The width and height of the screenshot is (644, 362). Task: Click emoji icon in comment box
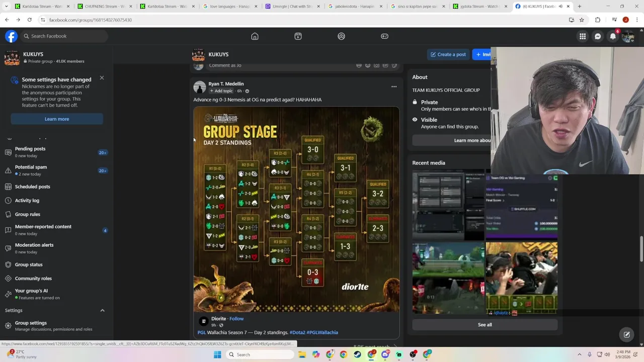368,65
